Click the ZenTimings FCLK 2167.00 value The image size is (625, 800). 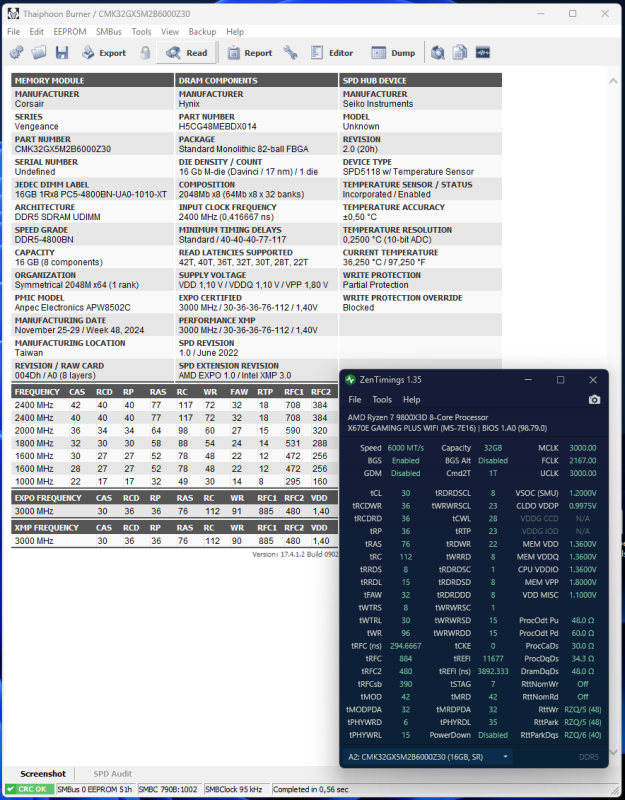pos(583,461)
